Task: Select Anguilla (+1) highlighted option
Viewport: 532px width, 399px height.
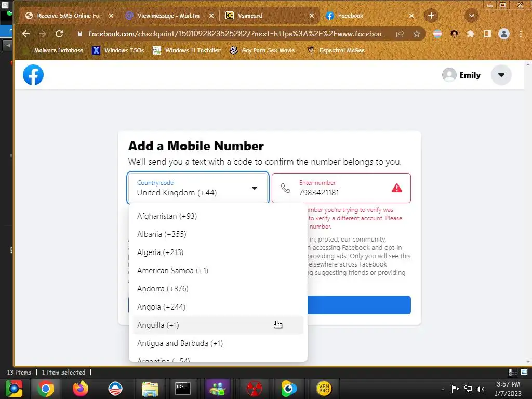Action: (x=218, y=325)
